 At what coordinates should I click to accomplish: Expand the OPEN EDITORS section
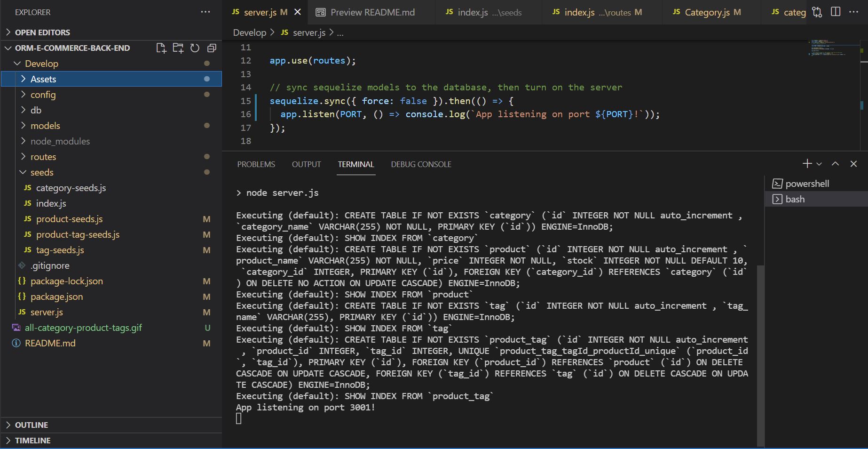42,32
